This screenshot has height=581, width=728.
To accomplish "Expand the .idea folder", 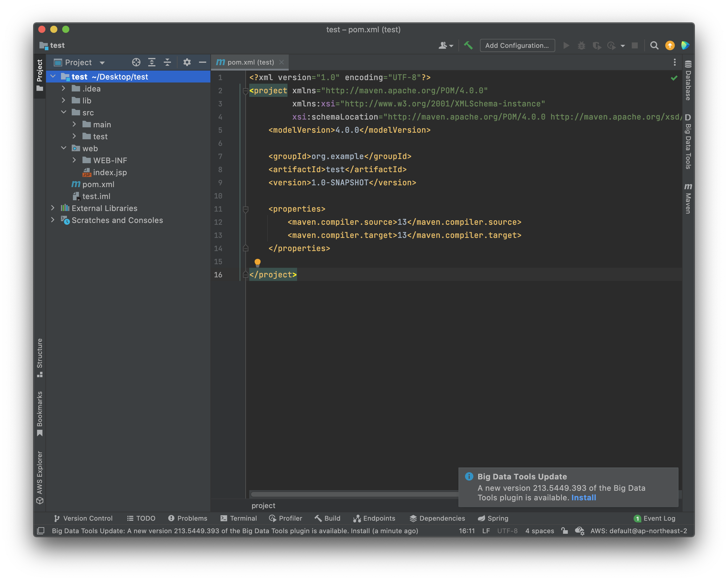I will [x=63, y=88].
